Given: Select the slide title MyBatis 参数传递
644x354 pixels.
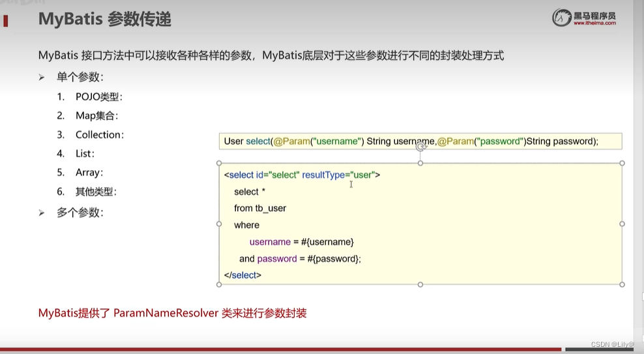Looking at the screenshot, I should tap(105, 19).
